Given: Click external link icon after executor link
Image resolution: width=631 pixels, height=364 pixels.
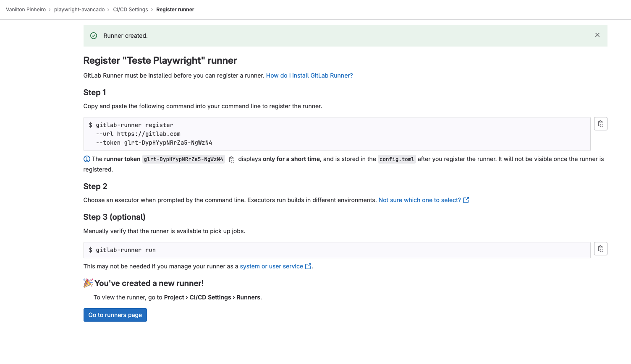Looking at the screenshot, I should point(466,200).
